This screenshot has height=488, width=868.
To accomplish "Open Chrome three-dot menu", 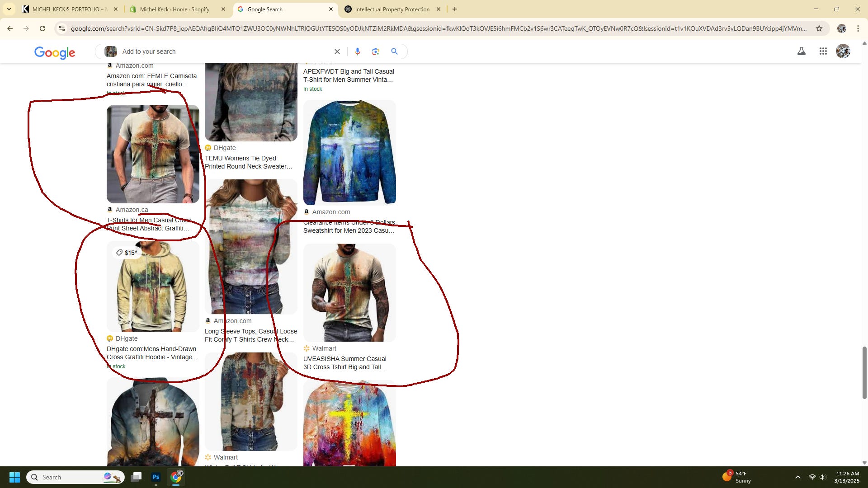I will click(x=858, y=28).
